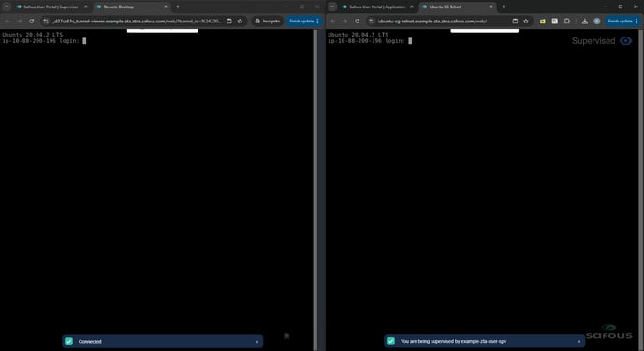Switch to Safous User Portal | Supervisor tab

coord(51,7)
